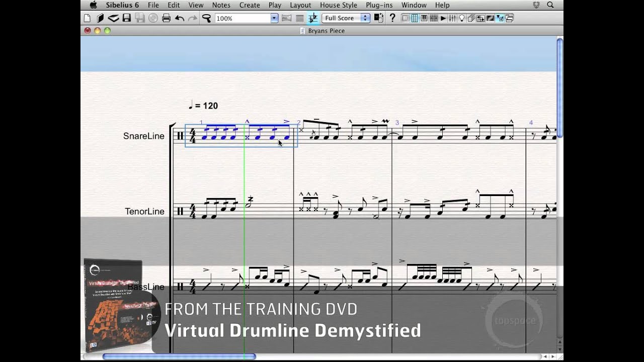
Task: Click the Dropbox menu bar icon
Action: tap(536, 5)
